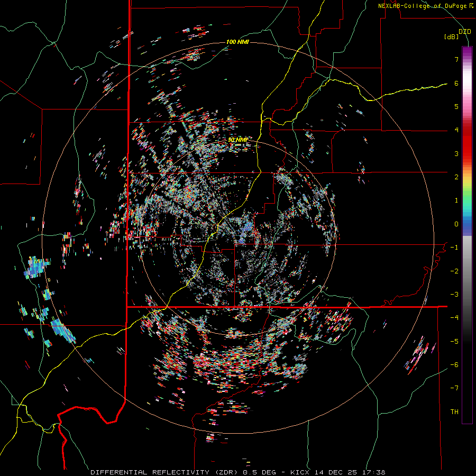Viewport: 476px width, 476px height.
Task: Click the Differential Reflectivity KICX caption
Action: (x=238, y=472)
